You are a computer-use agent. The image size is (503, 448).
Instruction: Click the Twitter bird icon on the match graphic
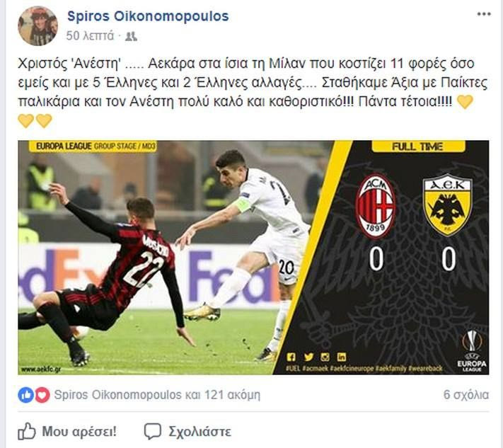[x=308, y=357]
